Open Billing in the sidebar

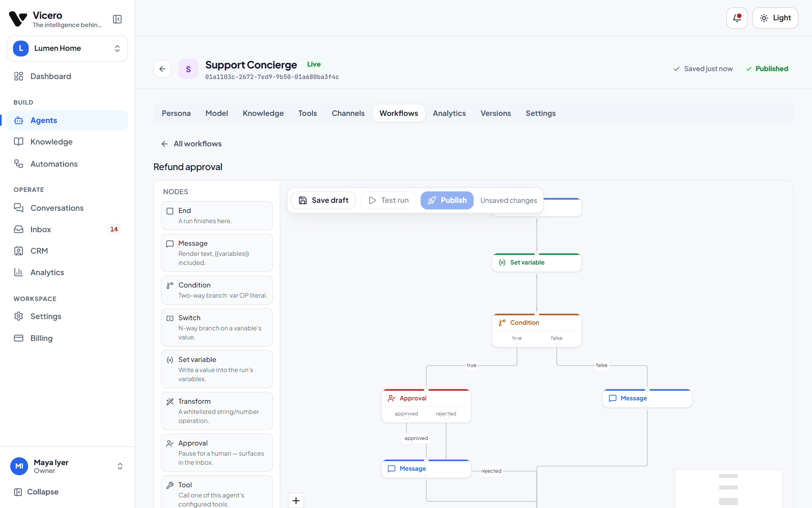[67, 338]
